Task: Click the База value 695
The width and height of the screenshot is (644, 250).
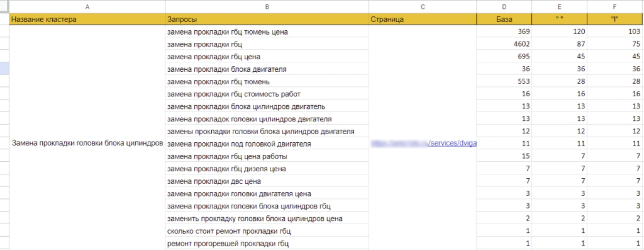Action: pos(504,56)
